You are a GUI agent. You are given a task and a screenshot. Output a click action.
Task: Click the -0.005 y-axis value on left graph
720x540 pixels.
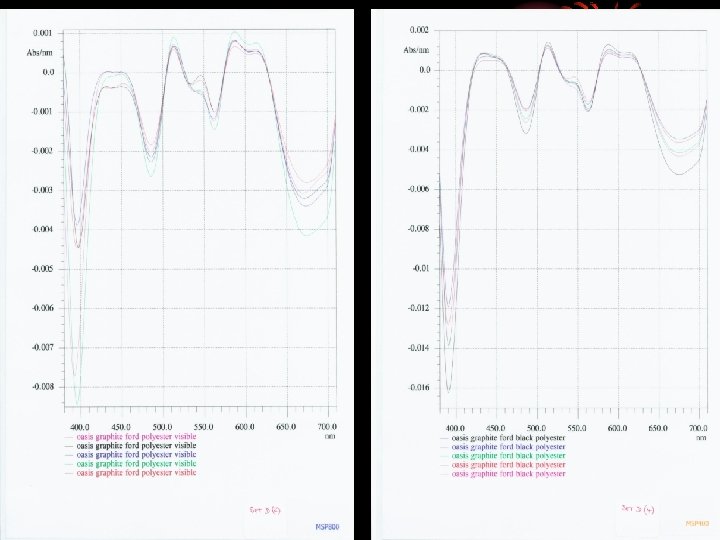click(43, 269)
